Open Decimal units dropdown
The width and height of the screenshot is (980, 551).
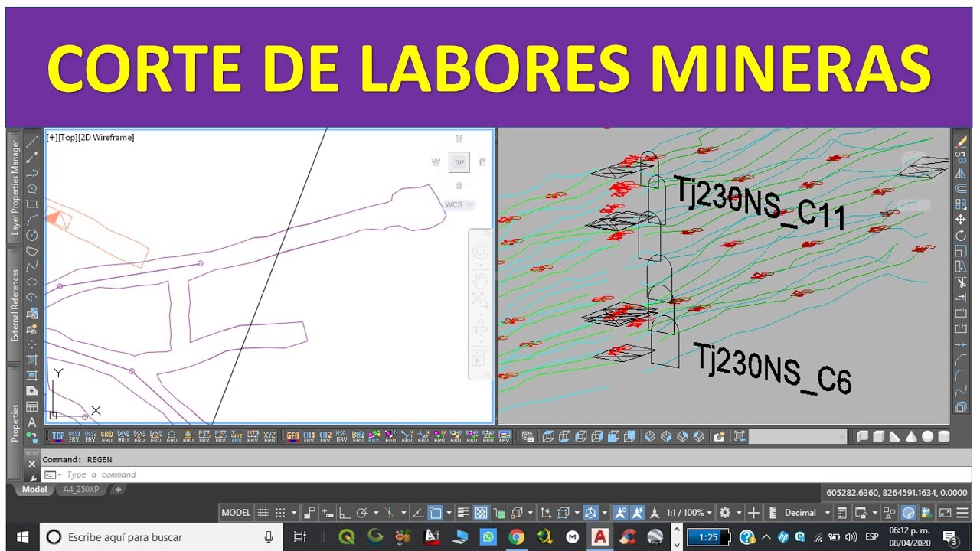pos(806,512)
